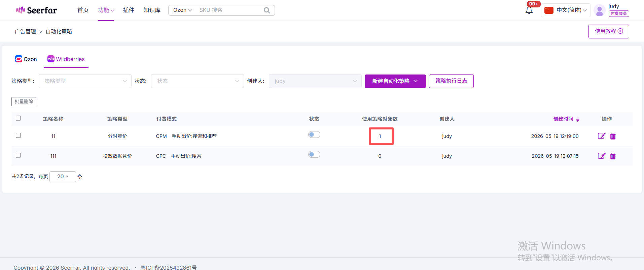Open 策略执行日志 button
The image size is (644, 270).
click(451, 81)
